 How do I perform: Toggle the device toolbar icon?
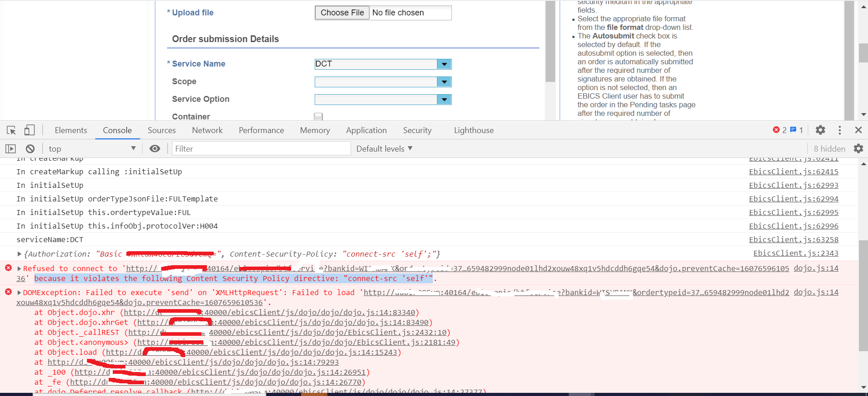[x=29, y=130]
